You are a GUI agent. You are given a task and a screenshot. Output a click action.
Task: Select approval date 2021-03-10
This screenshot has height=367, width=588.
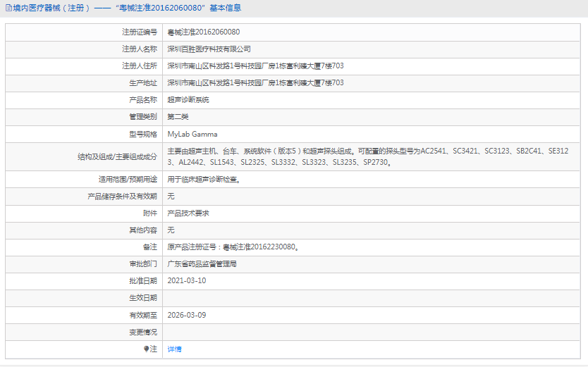point(187,281)
